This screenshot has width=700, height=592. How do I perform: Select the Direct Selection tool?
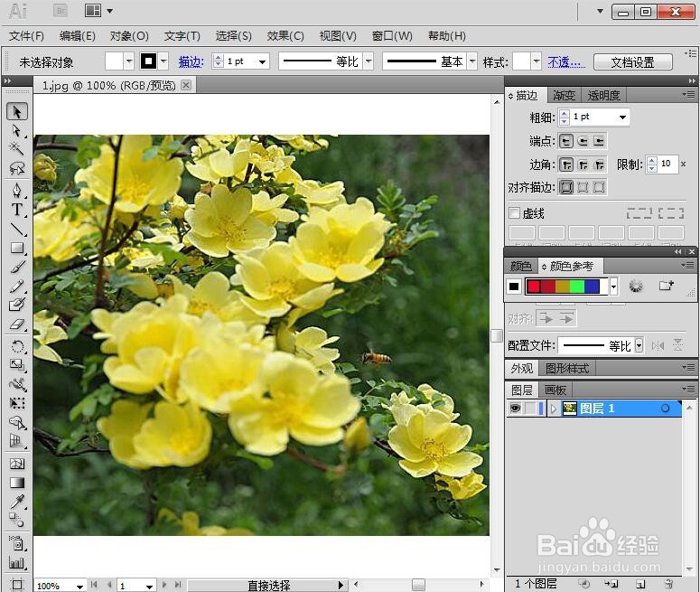pyautogui.click(x=17, y=131)
